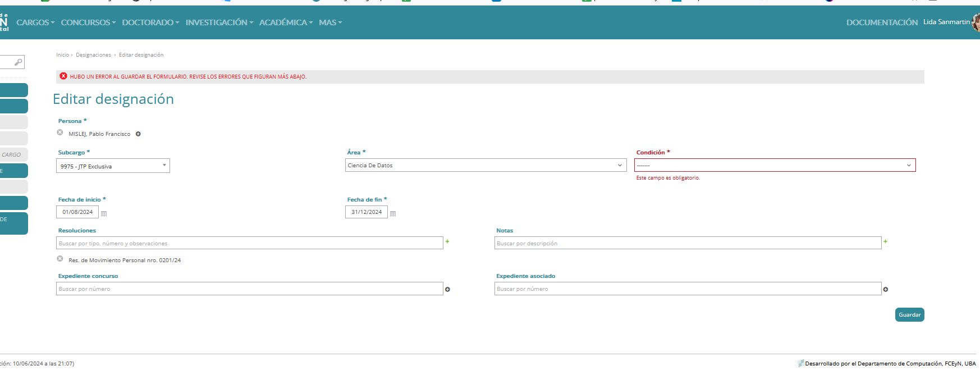Remove person MISLEJ, Pablo Francisco

[x=60, y=132]
